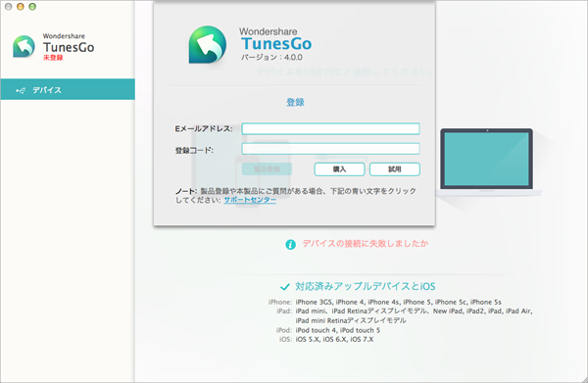Focus the 登録コード input field
This screenshot has height=383, width=588.
pyautogui.click(x=330, y=149)
